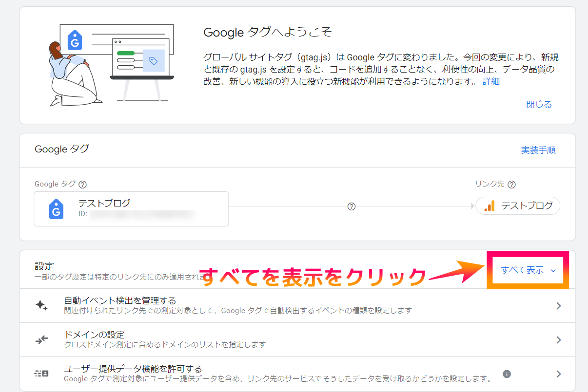Image resolution: width=588 pixels, height=392 pixels.
Task: Open 自動イベント検出を管理する setting
Action: point(297,305)
